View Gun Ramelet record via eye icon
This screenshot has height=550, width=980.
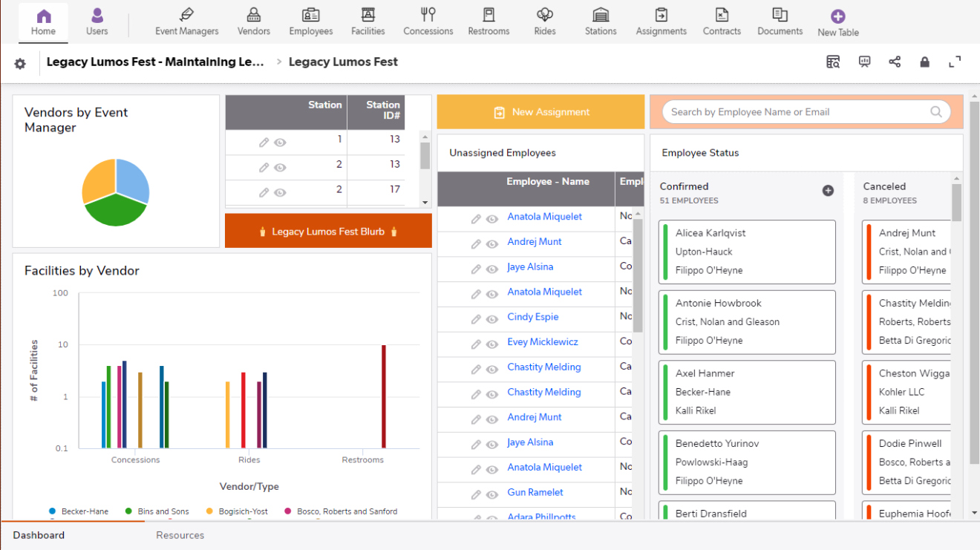click(x=491, y=494)
